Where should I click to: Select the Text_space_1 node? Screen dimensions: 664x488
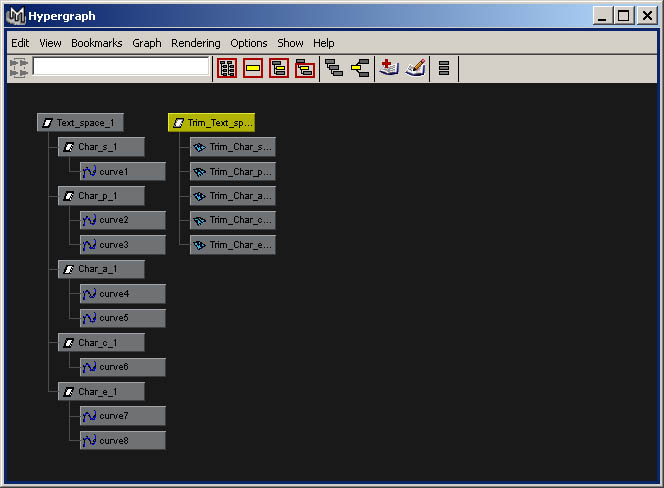(80, 122)
